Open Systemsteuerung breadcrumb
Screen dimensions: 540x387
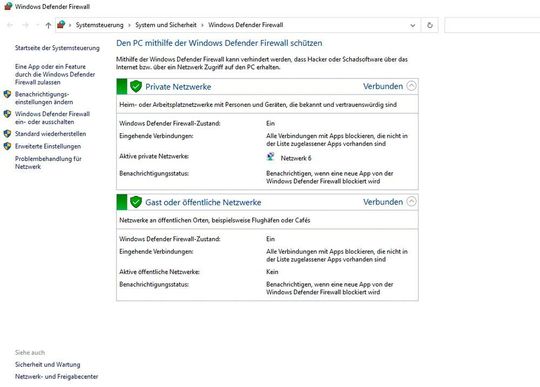(x=100, y=25)
